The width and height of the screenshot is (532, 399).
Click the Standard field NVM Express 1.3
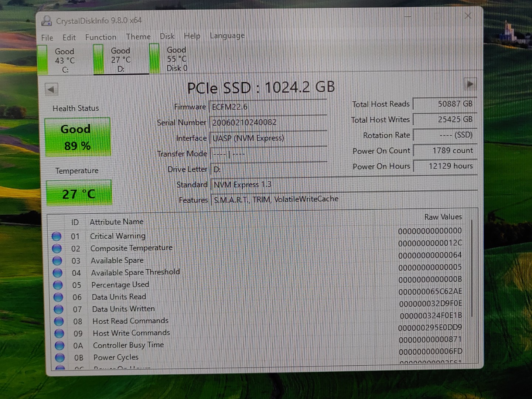(344, 184)
